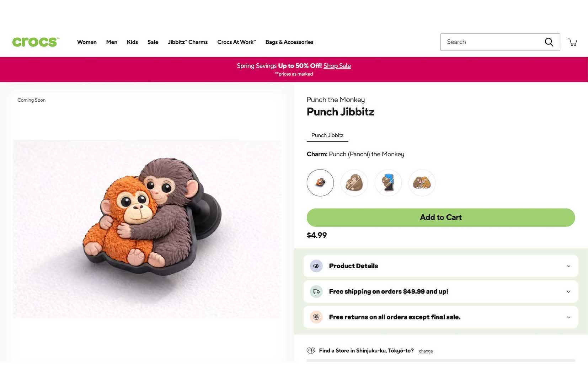Choose the third charm swatch with blue item
Image resolution: width=588 pixels, height=392 pixels.
point(388,183)
